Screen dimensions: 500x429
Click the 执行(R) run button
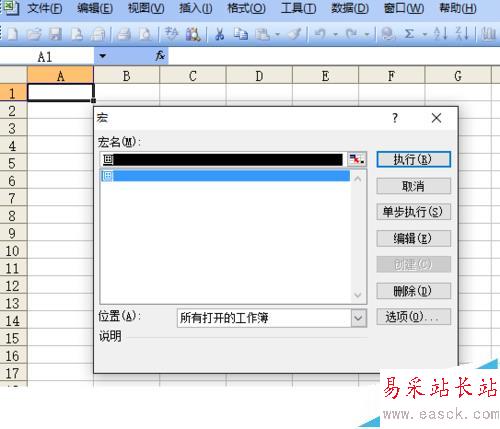click(413, 160)
